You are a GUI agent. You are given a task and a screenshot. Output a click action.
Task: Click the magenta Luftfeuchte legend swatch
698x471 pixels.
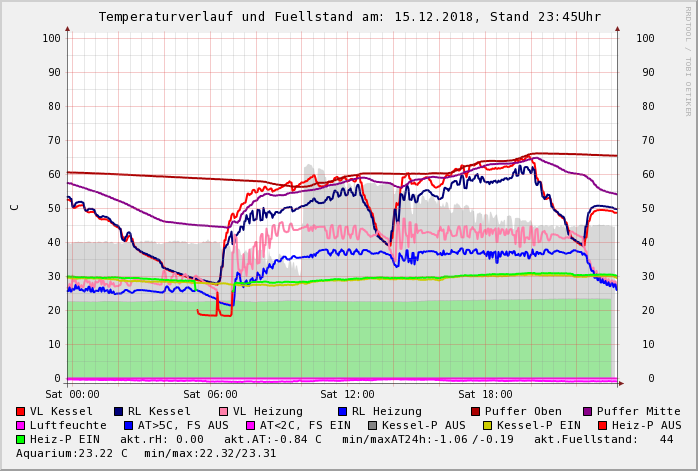21,425
